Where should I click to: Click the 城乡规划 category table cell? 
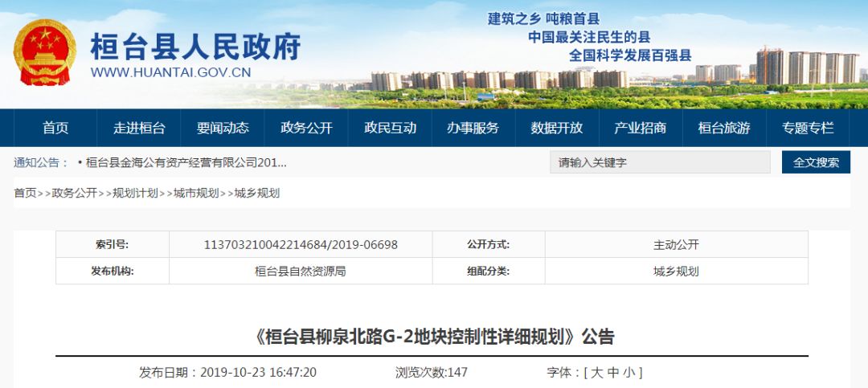(677, 272)
